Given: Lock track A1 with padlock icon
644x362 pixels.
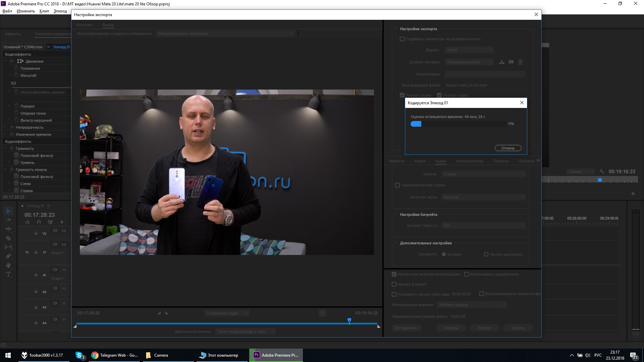Looking at the screenshot, I should pyautogui.click(x=36, y=275).
